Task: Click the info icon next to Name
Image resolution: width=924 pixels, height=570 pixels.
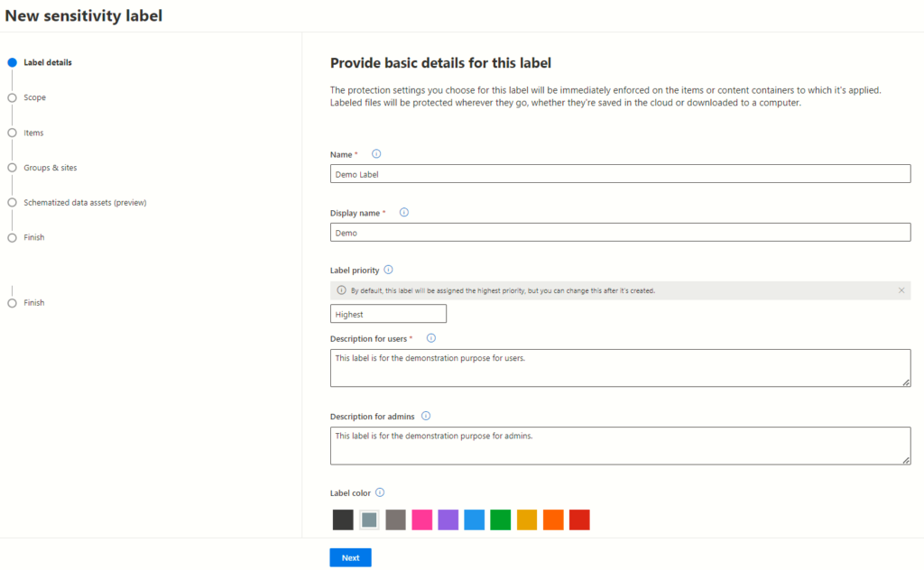Action: pyautogui.click(x=376, y=154)
